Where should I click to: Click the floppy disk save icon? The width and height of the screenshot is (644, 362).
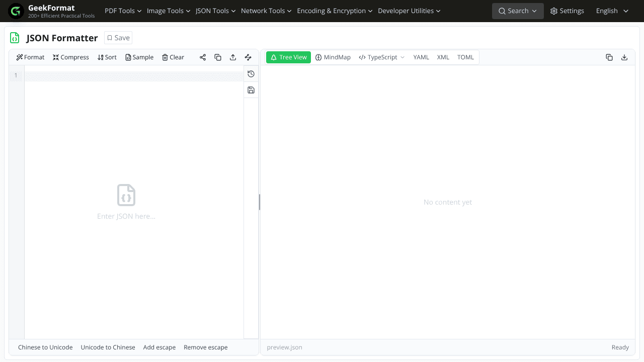coord(251,90)
